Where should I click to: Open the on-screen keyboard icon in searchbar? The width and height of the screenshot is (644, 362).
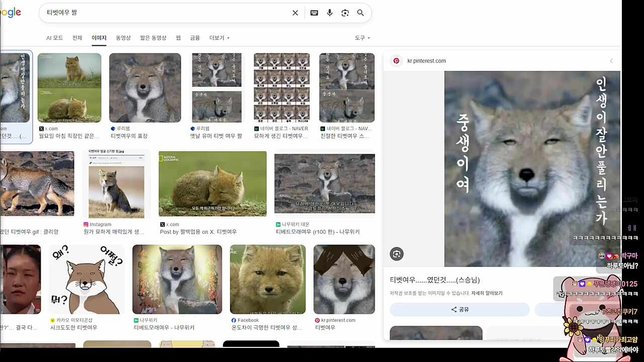coord(314,13)
